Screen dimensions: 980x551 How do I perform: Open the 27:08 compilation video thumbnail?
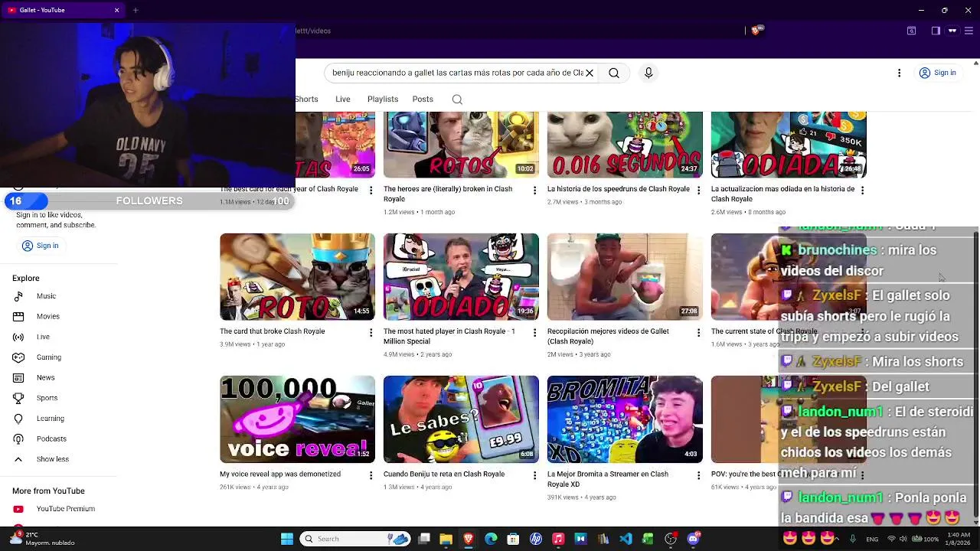tap(625, 276)
